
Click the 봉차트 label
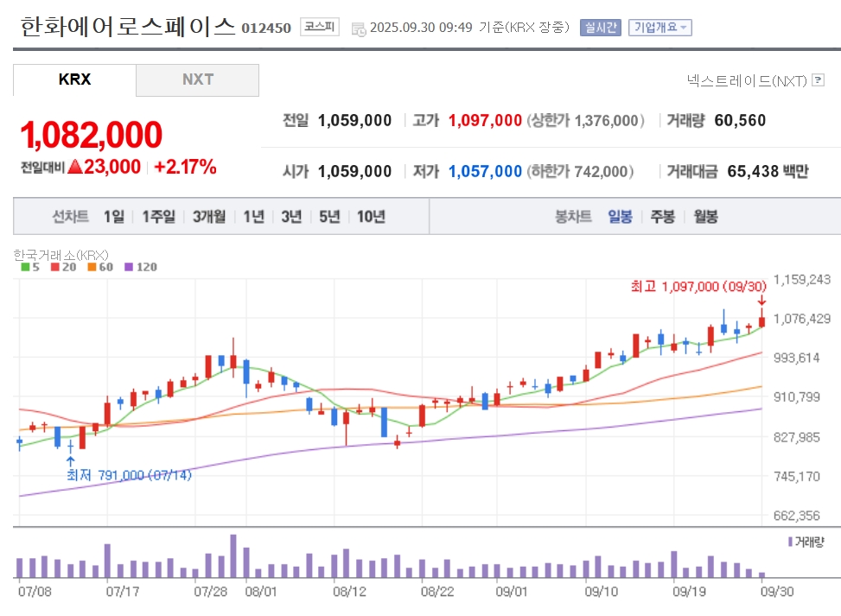click(573, 217)
